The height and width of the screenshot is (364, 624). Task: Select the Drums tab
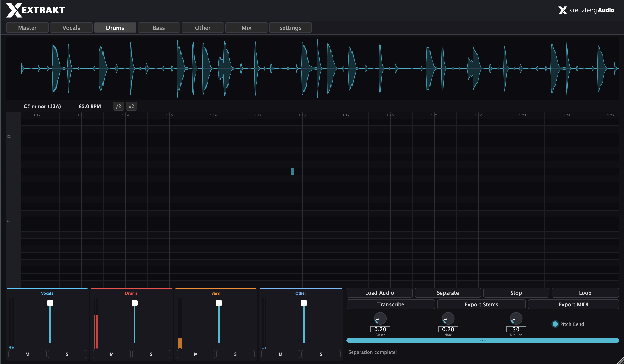point(115,28)
